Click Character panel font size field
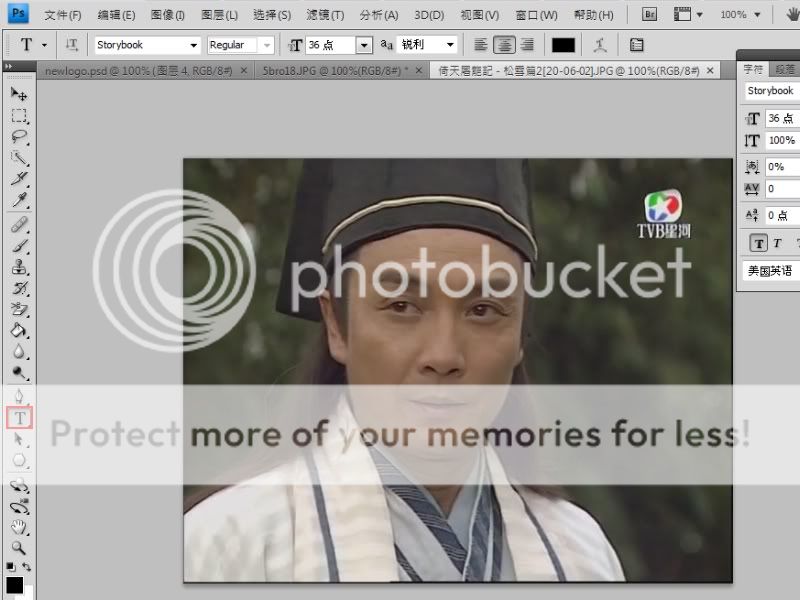The height and width of the screenshot is (600, 800). [x=782, y=118]
